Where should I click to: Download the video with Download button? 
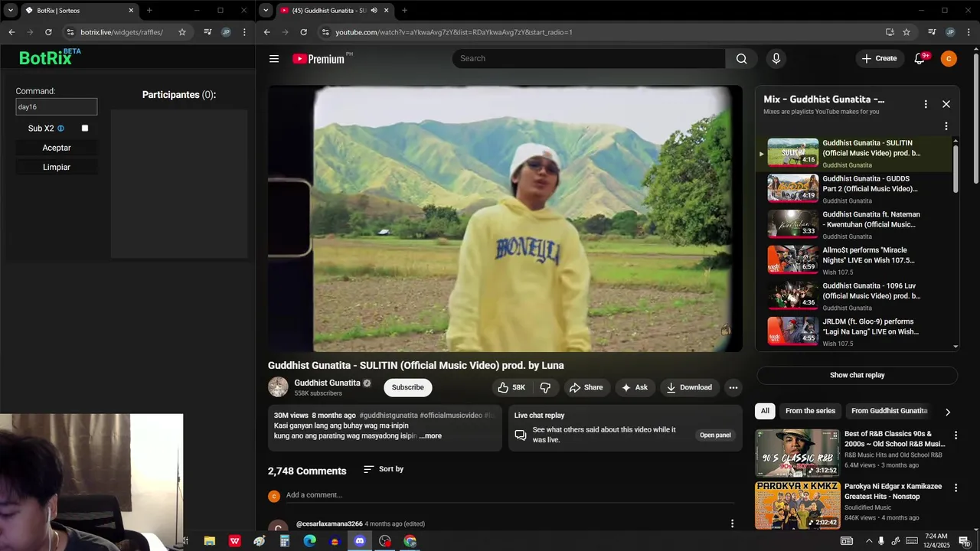click(689, 387)
